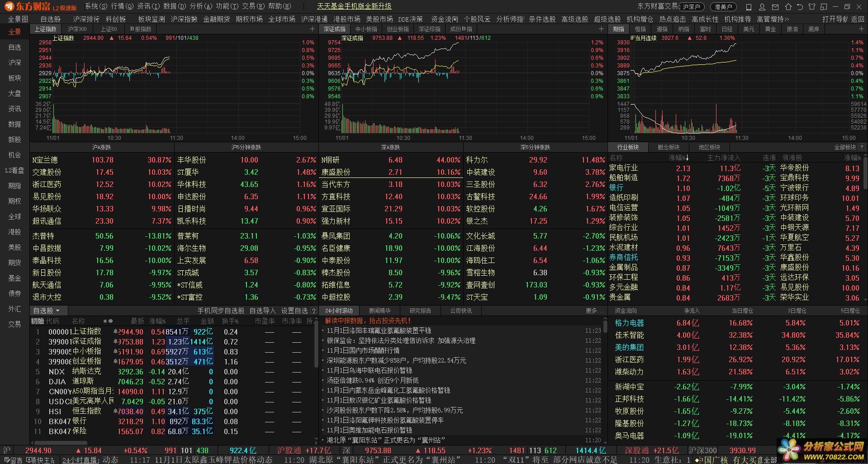Click 全部板块 link
The image size is (868, 464).
point(844,147)
